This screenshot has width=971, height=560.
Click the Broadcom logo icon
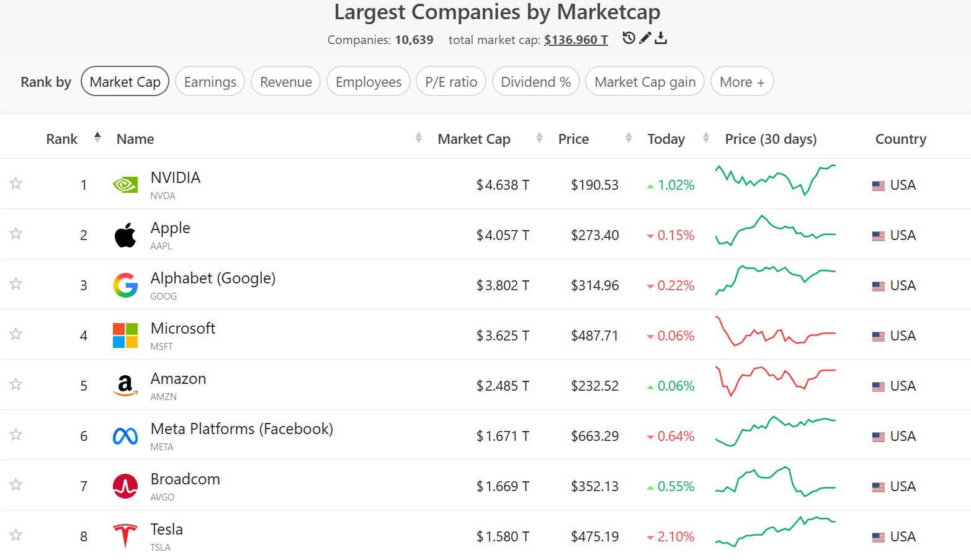125,486
